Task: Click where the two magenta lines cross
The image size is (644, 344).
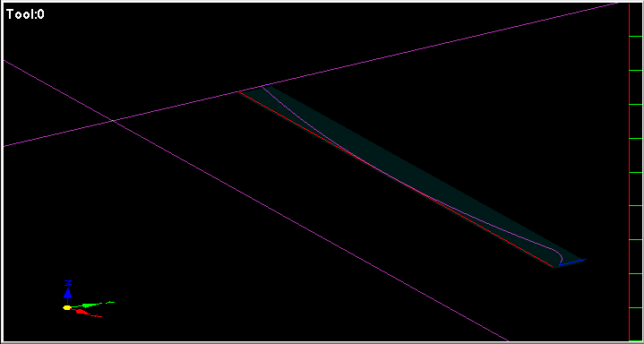Action: [113, 120]
